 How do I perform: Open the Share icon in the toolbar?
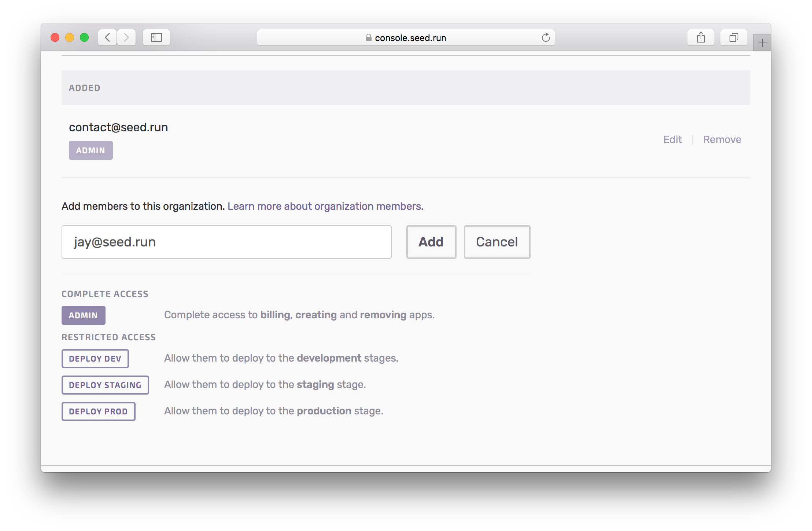(701, 37)
